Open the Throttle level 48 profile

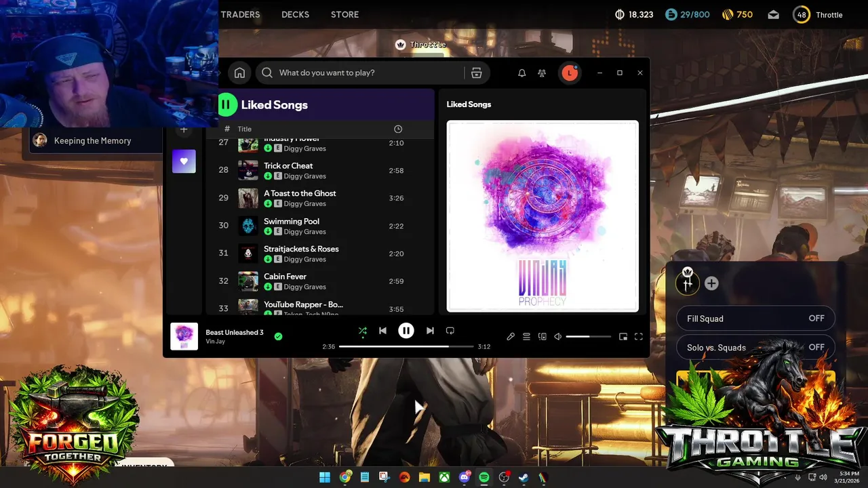tap(818, 14)
